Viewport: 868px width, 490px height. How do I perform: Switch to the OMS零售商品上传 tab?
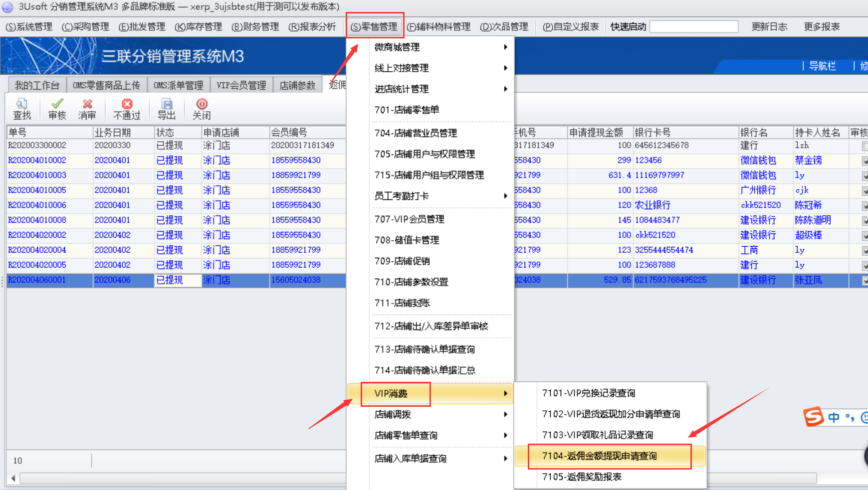tap(106, 85)
